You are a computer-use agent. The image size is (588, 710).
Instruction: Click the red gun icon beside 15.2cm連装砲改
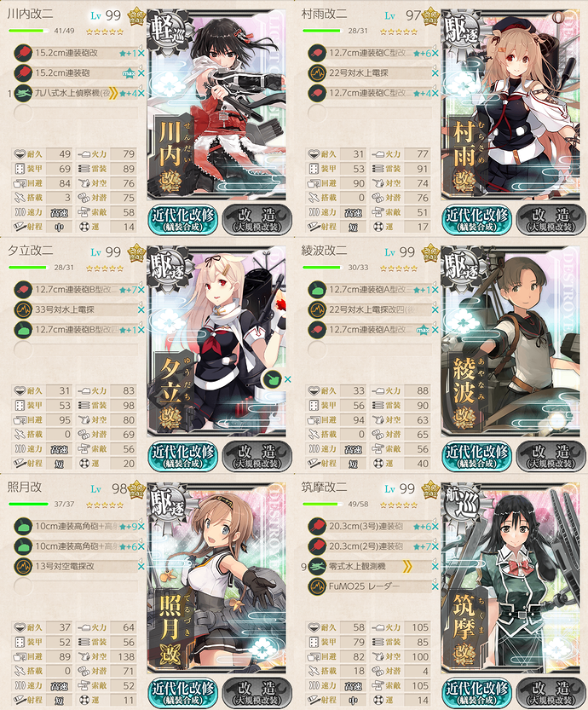coord(23,53)
